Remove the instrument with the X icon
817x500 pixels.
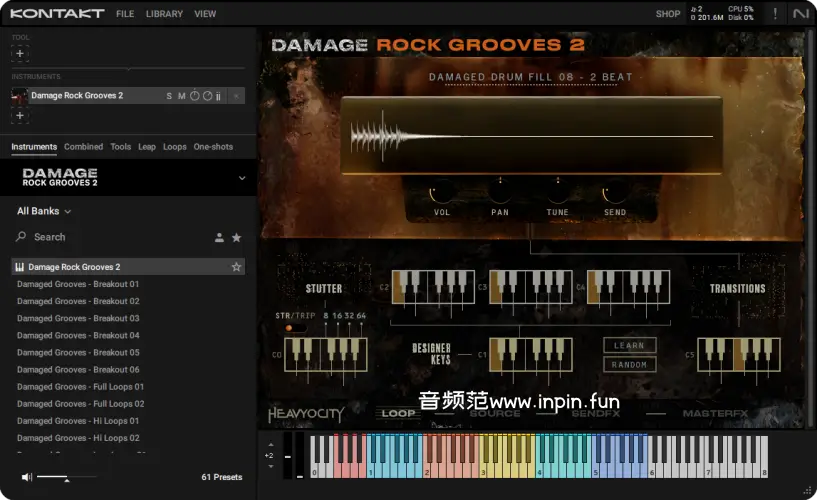[x=236, y=96]
